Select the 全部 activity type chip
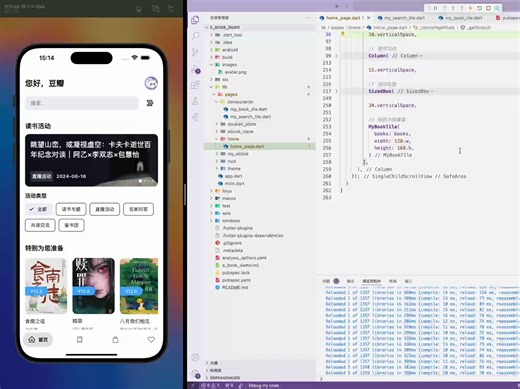 pyautogui.click(x=38, y=209)
